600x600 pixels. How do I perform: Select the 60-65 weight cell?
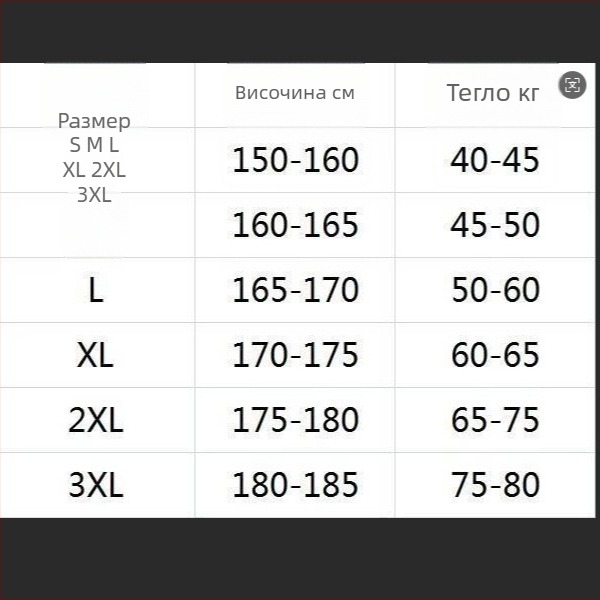coord(495,355)
